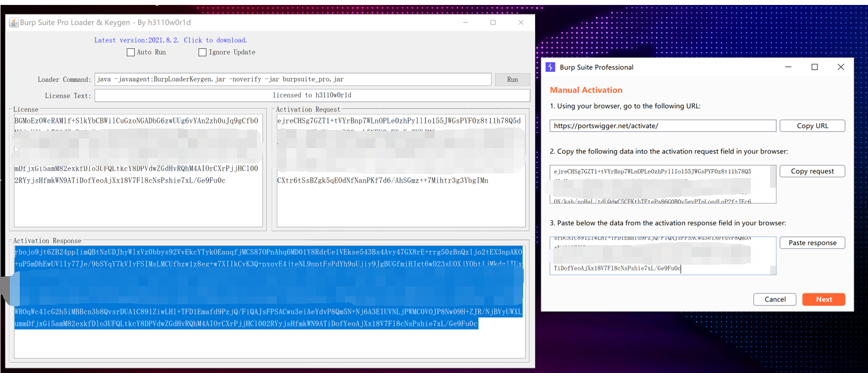Click the Burp Suite Professional lightning logo icon
Image resolution: width=868 pixels, height=373 pixels.
(550, 67)
